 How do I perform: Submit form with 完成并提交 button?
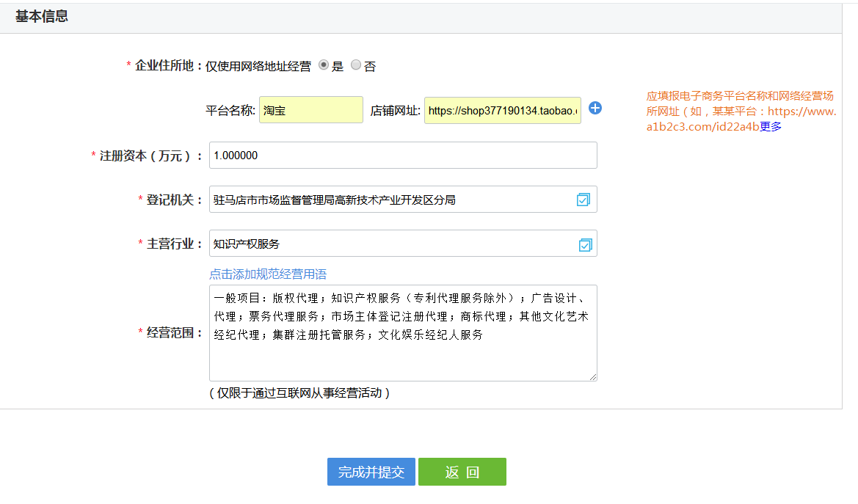pos(371,472)
